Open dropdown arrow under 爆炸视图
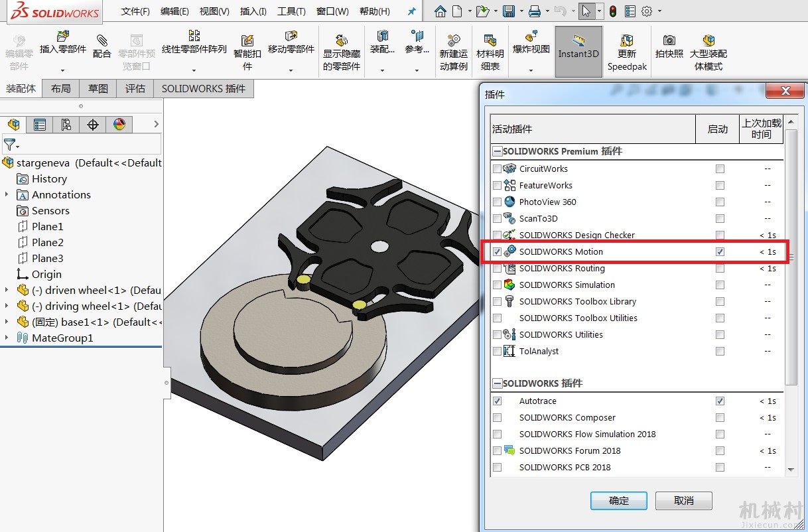 coord(531,70)
